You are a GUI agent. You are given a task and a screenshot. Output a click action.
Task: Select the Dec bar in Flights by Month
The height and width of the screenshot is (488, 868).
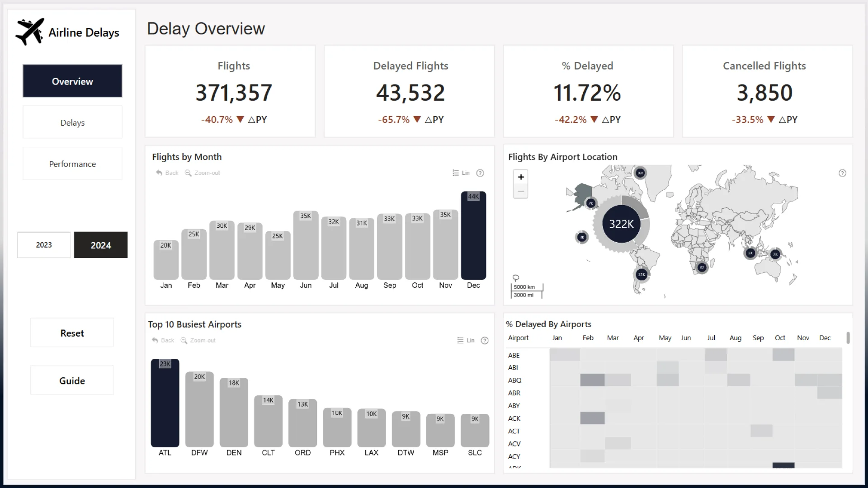(473, 235)
